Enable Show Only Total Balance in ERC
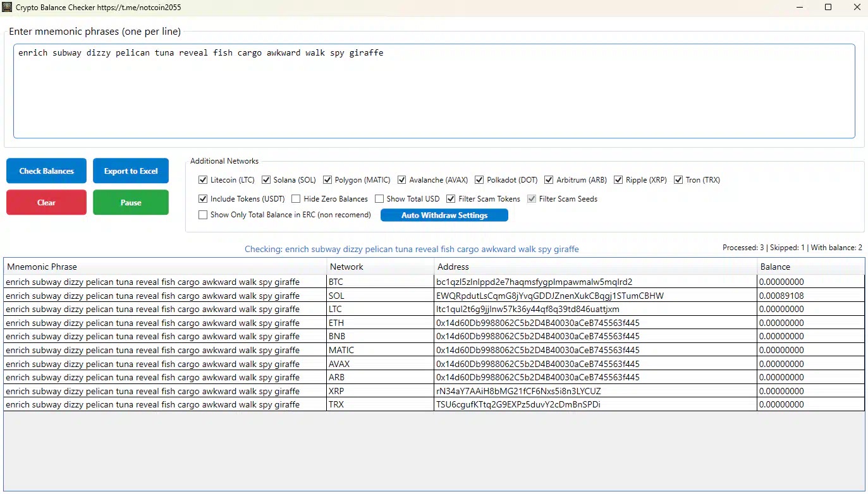Viewport: 868px width, 494px height. [203, 215]
